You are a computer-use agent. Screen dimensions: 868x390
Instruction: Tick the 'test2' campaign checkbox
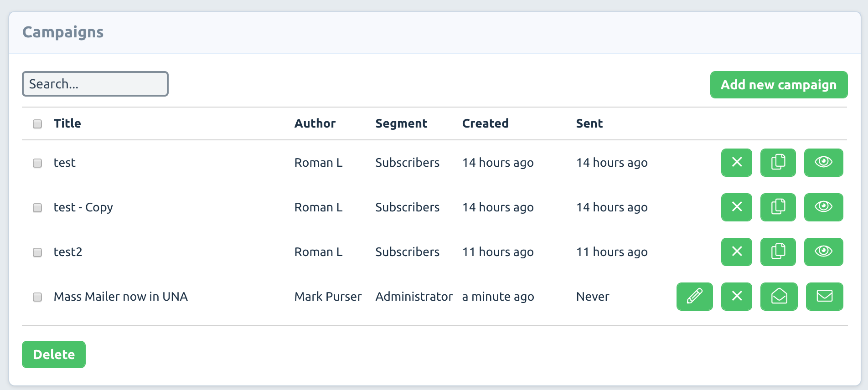click(x=37, y=252)
